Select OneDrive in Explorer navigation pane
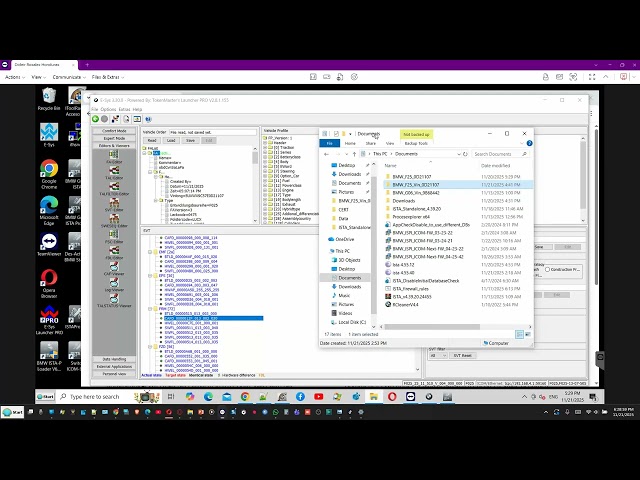 (344, 239)
